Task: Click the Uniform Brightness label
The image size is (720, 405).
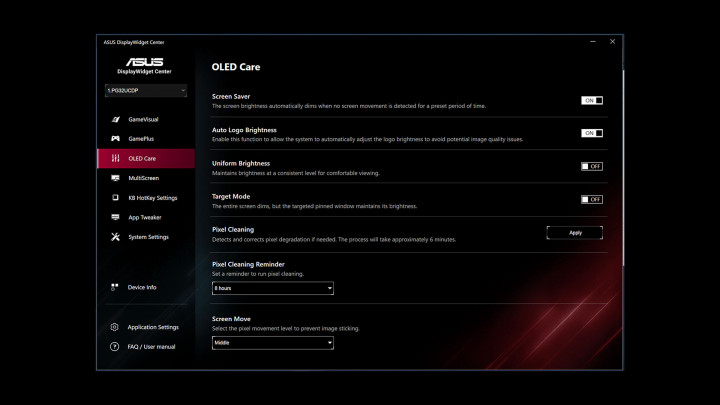Action: (241, 163)
